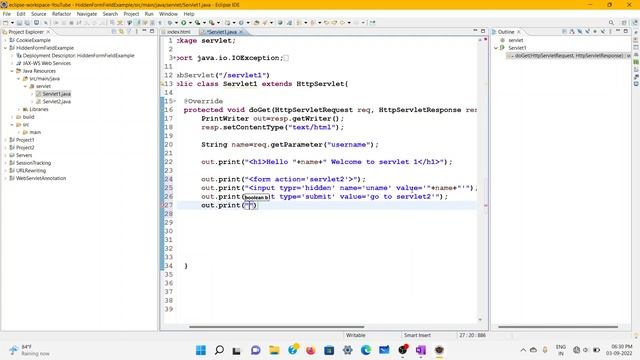Toggle Hide Fields in Outline toolbar
640x360 pixels.
580,31
